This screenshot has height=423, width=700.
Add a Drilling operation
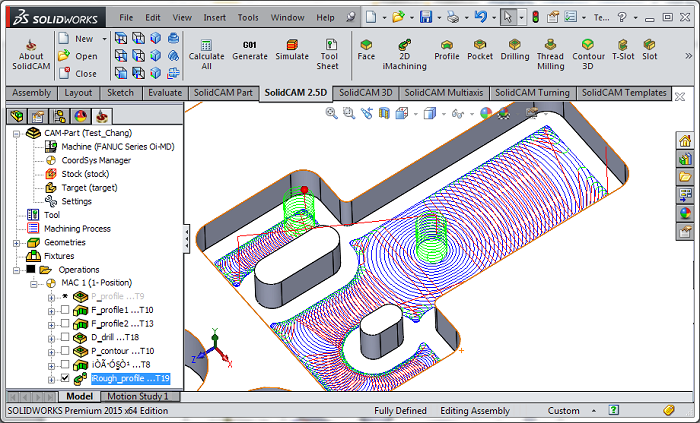click(515, 50)
